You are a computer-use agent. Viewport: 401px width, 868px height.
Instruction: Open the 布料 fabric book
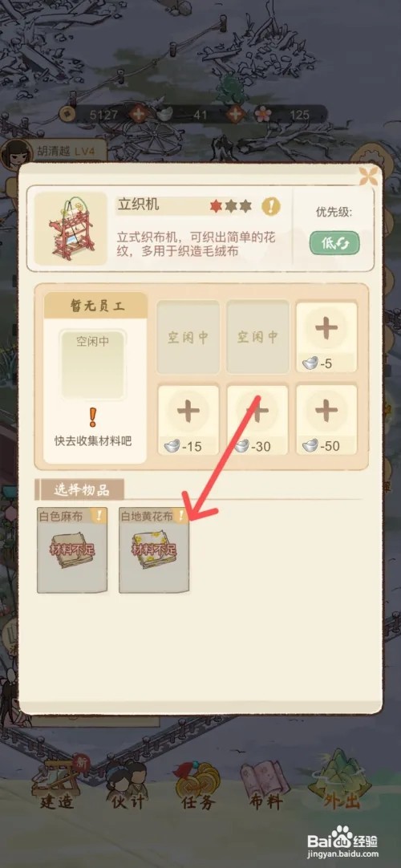point(266,786)
